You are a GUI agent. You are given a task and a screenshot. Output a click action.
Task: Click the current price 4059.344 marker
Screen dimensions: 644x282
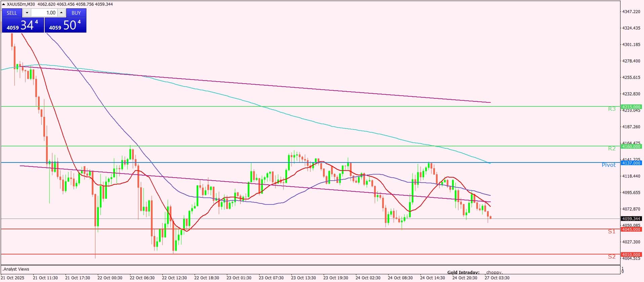click(631, 219)
